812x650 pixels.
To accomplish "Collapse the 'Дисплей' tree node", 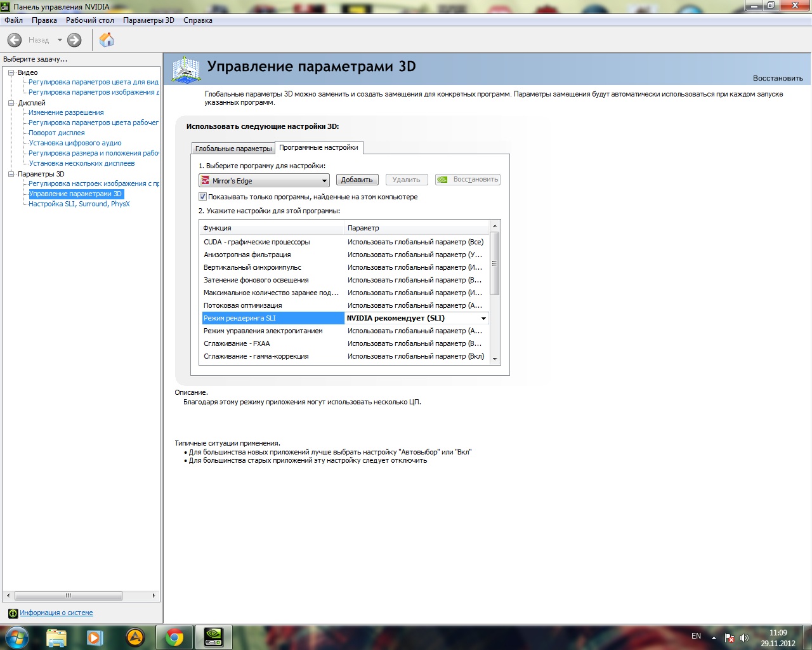I will 11,103.
